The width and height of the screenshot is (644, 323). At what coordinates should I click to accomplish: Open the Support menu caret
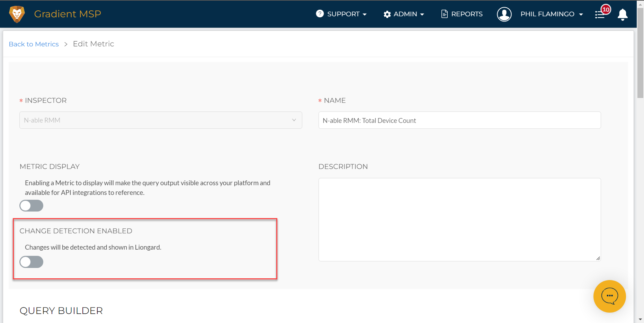coord(365,15)
